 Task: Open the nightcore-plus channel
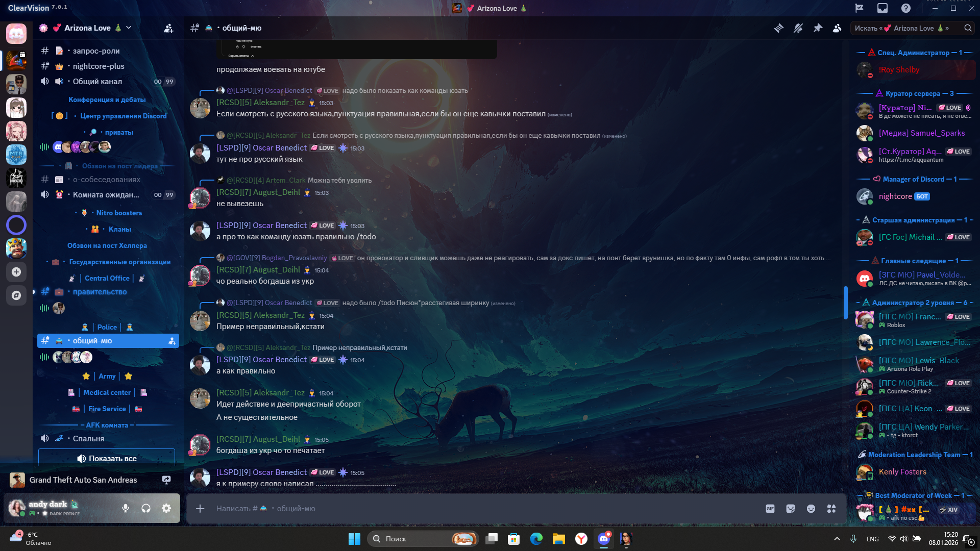click(98, 66)
